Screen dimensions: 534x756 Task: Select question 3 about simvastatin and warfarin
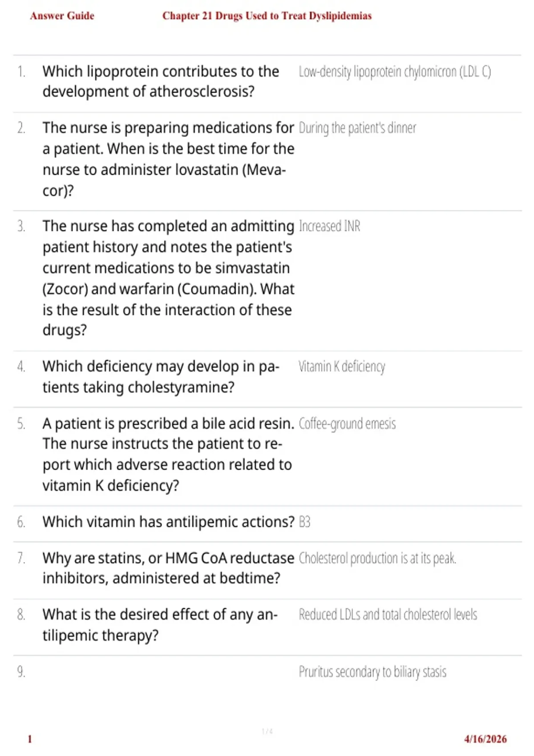pos(168,278)
